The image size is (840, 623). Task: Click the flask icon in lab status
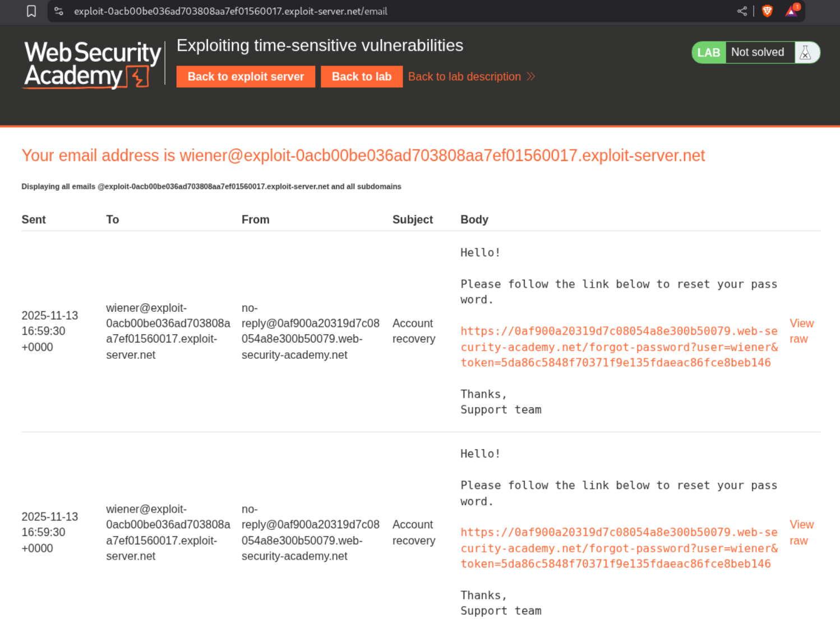tap(806, 53)
